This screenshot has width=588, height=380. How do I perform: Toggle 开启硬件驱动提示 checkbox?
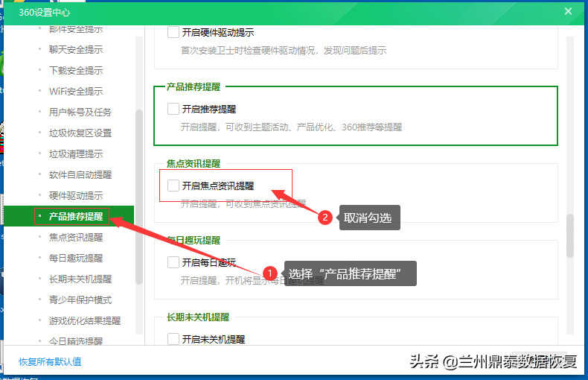point(173,32)
